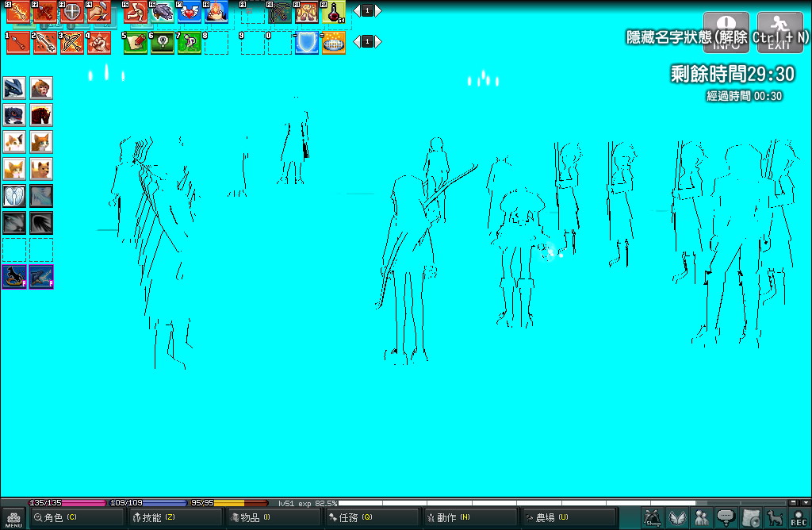Screen dimensions: 812x530
Task: Click the MENU button in bottom-left corner
Action: 13,518
